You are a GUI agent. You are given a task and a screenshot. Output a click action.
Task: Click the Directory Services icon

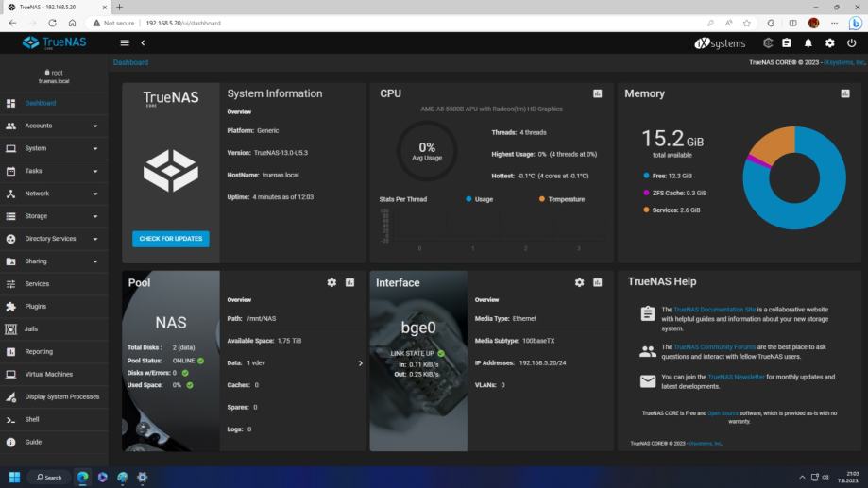(10, 239)
